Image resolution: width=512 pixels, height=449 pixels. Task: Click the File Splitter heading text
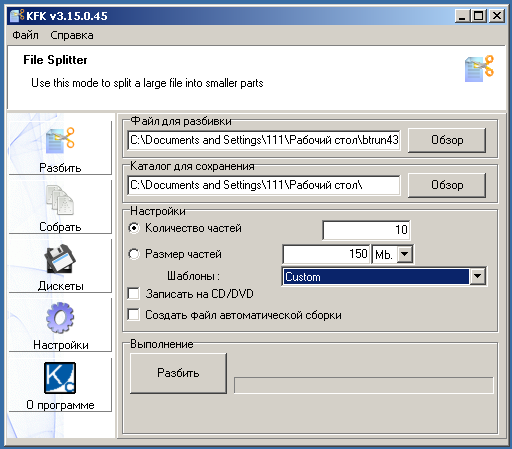click(55, 60)
